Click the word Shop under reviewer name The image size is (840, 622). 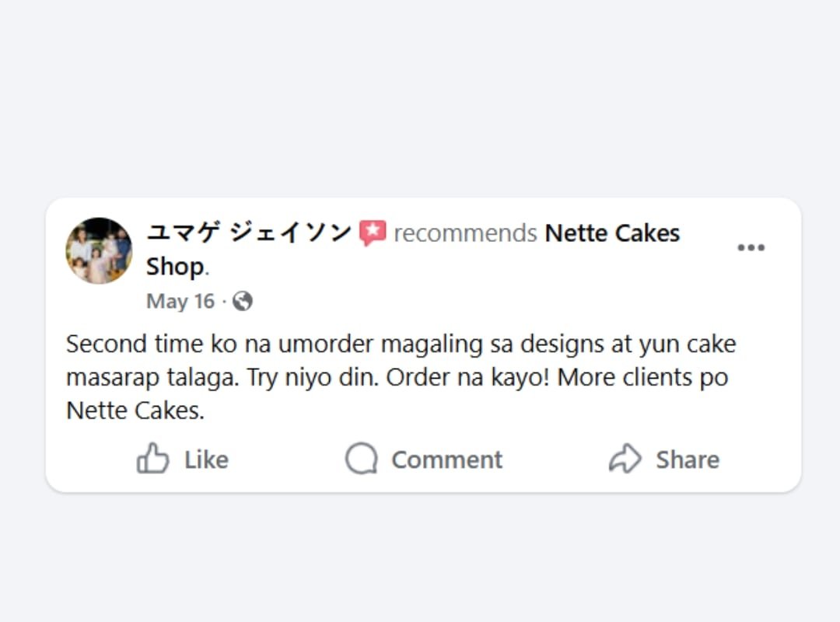point(175,267)
